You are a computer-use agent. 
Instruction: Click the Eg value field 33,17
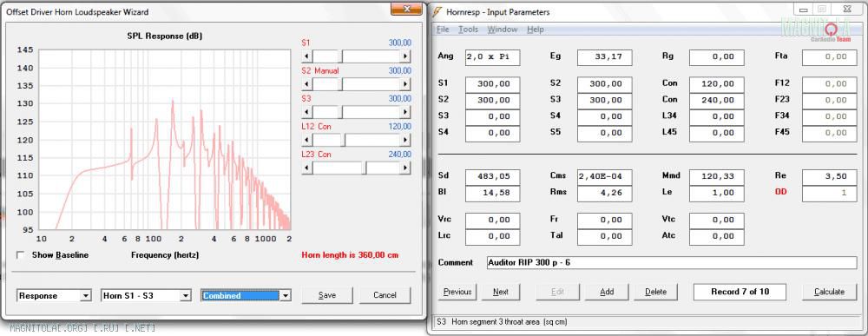coord(604,57)
